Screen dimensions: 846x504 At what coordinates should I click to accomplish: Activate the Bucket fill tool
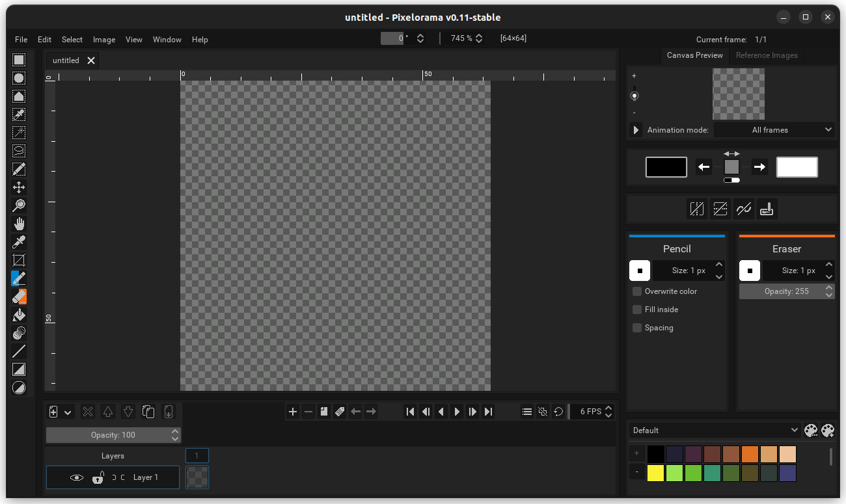(x=19, y=315)
